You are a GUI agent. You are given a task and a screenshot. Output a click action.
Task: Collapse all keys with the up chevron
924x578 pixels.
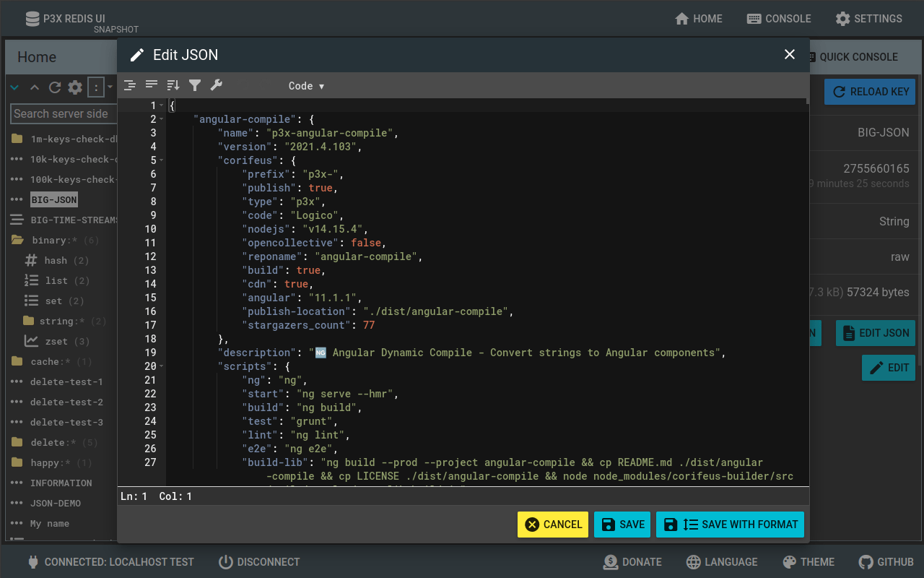[35, 87]
